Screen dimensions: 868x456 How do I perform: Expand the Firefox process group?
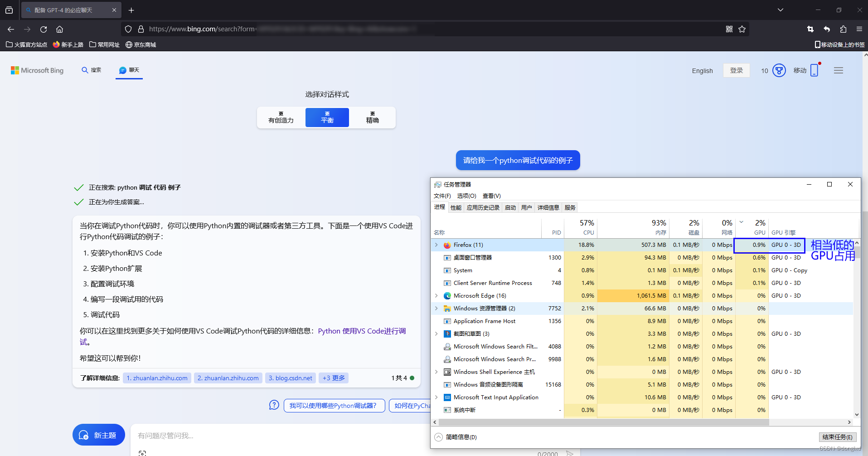pyautogui.click(x=436, y=245)
